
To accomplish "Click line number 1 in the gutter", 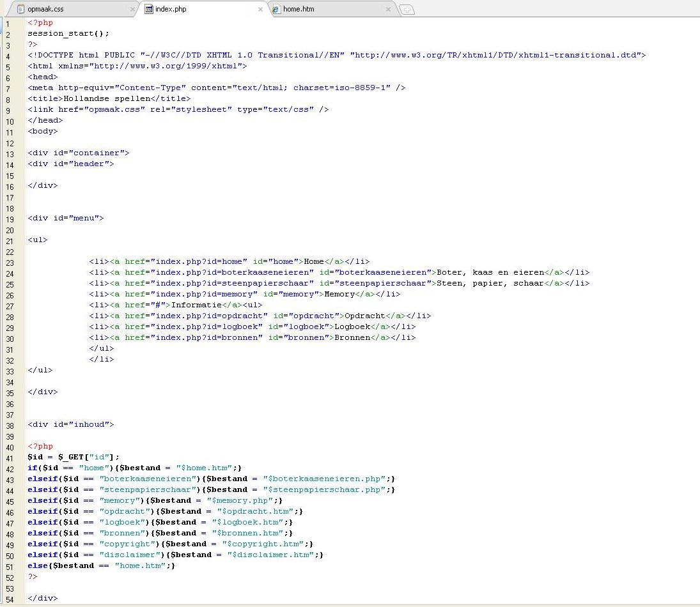I will point(8,23).
